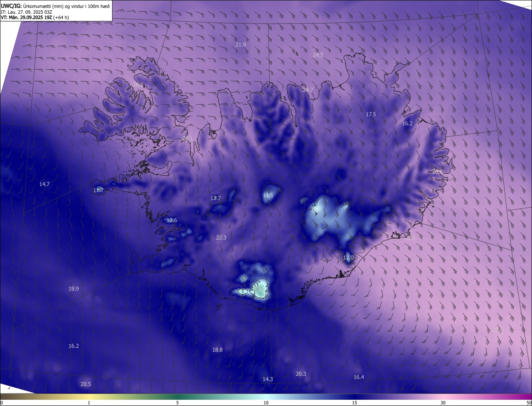The width and height of the screenshot is (532, 406).
Task: Select the 21.9 value label
Action: 241,44
